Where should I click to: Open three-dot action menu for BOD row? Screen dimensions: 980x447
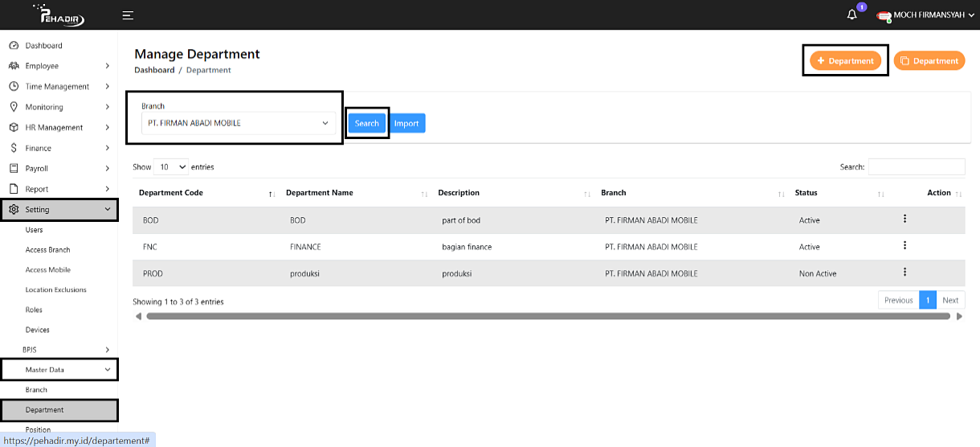tap(904, 219)
